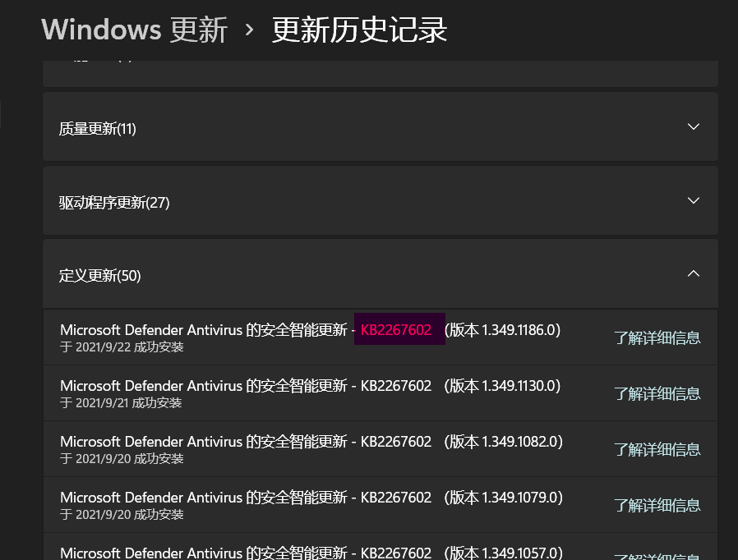Click update entry with version 1.349.1082.0
Image resolution: width=738 pixels, height=560 pixels.
tap(381, 449)
